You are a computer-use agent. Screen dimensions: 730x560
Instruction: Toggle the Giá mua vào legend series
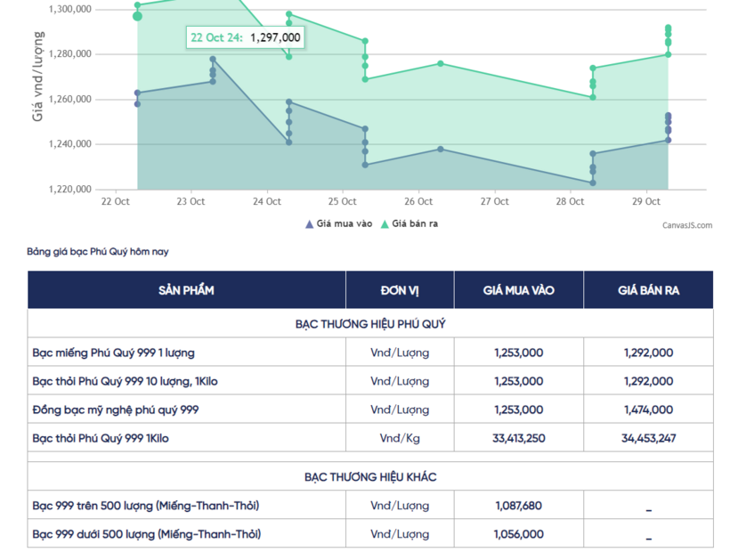coord(338,223)
